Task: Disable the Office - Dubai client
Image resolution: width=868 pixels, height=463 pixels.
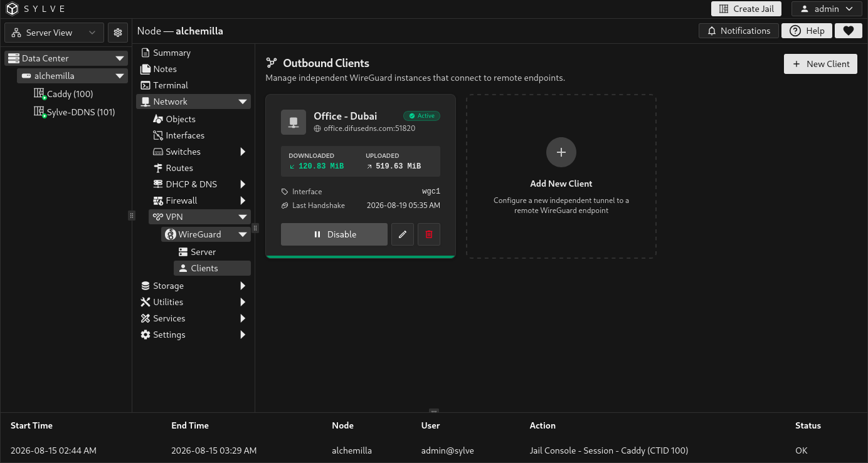Action: (334, 234)
